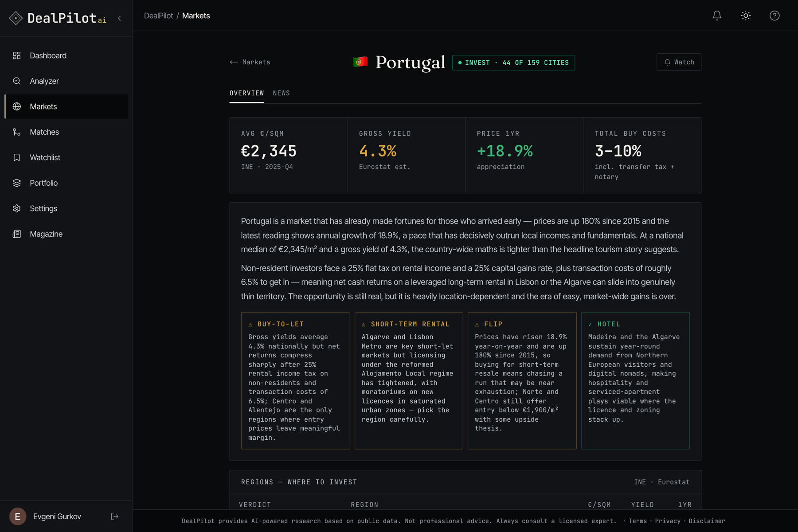The height and width of the screenshot is (532, 798).
Task: Click the INE · Eurostat source label
Action: click(661, 482)
